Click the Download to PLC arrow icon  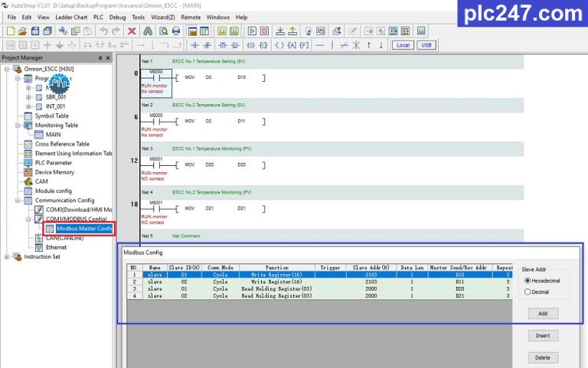click(280, 31)
